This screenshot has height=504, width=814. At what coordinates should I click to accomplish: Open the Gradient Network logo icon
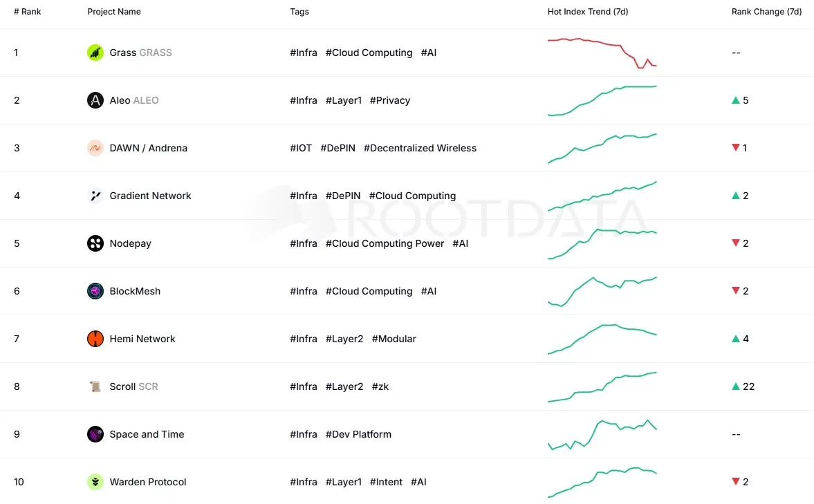(96, 195)
